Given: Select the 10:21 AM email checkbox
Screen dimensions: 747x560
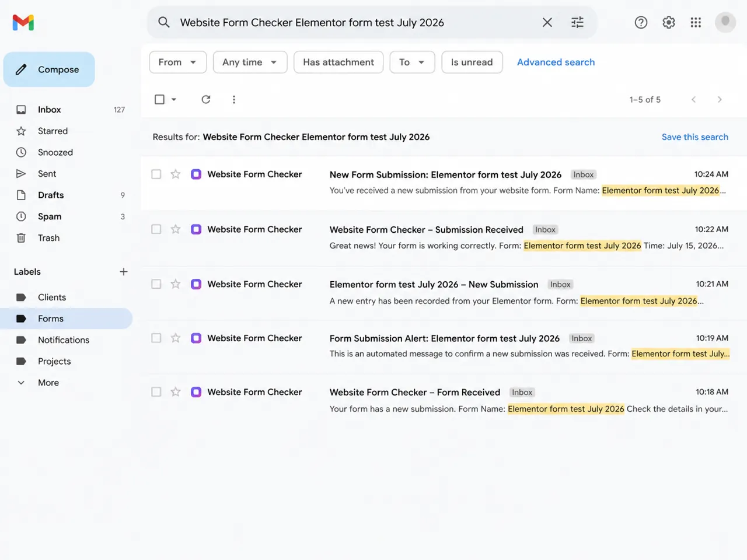Looking at the screenshot, I should (x=156, y=284).
